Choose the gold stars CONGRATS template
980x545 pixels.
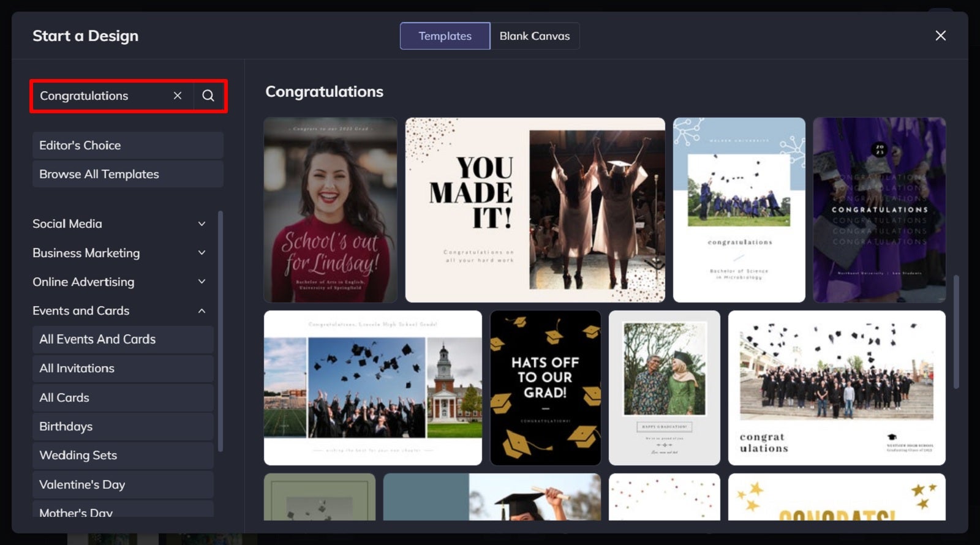(x=837, y=497)
